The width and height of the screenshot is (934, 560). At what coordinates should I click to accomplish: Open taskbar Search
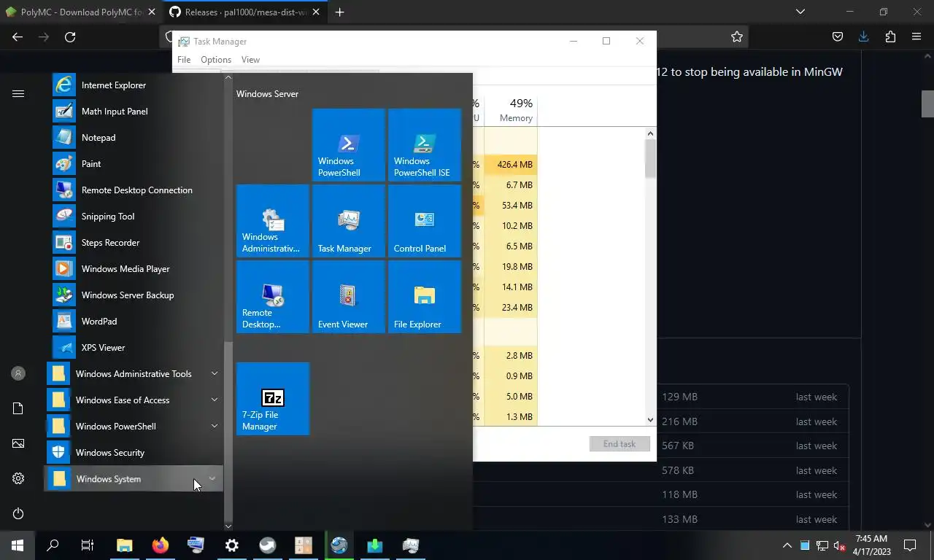point(53,545)
